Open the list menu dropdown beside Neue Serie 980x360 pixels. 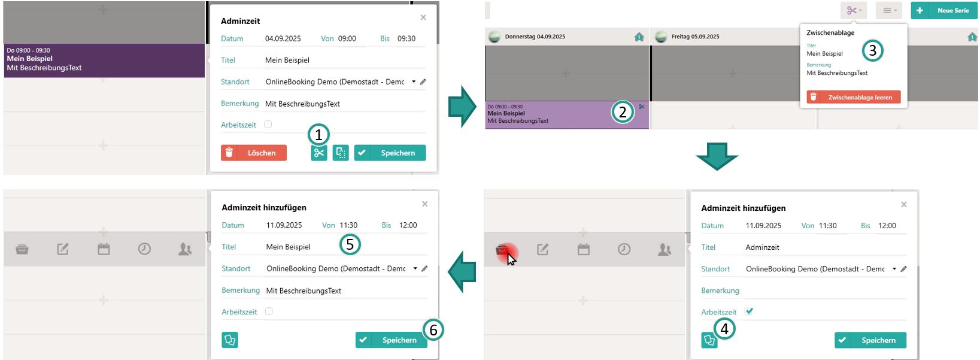(x=889, y=11)
